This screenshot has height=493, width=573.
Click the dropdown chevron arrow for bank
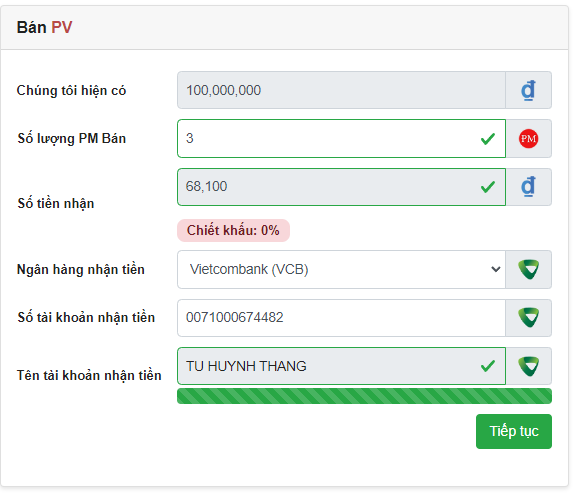click(496, 269)
